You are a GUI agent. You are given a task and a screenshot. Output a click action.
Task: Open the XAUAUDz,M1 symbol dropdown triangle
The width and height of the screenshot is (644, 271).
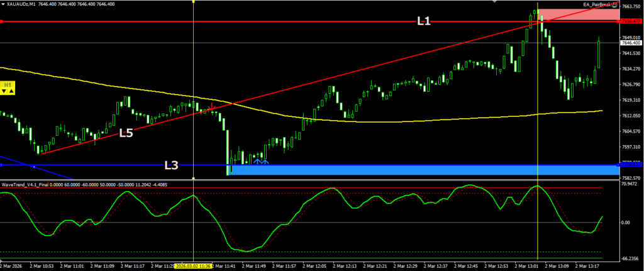pyautogui.click(x=4, y=4)
